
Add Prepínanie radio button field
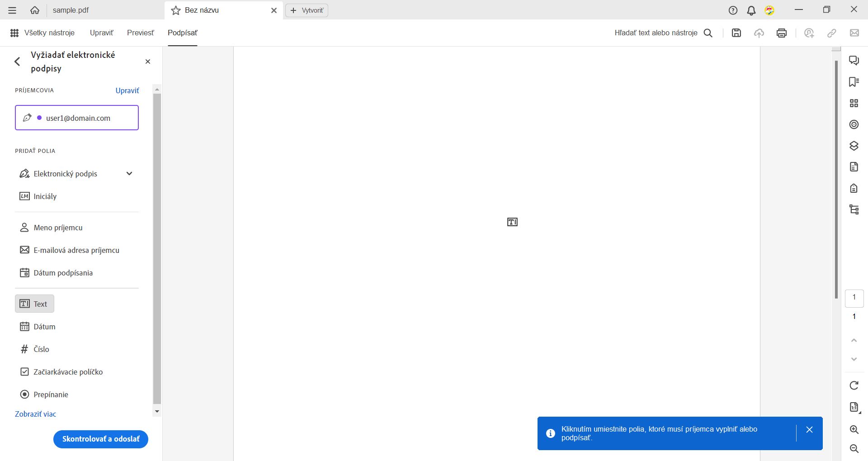[x=44, y=394]
